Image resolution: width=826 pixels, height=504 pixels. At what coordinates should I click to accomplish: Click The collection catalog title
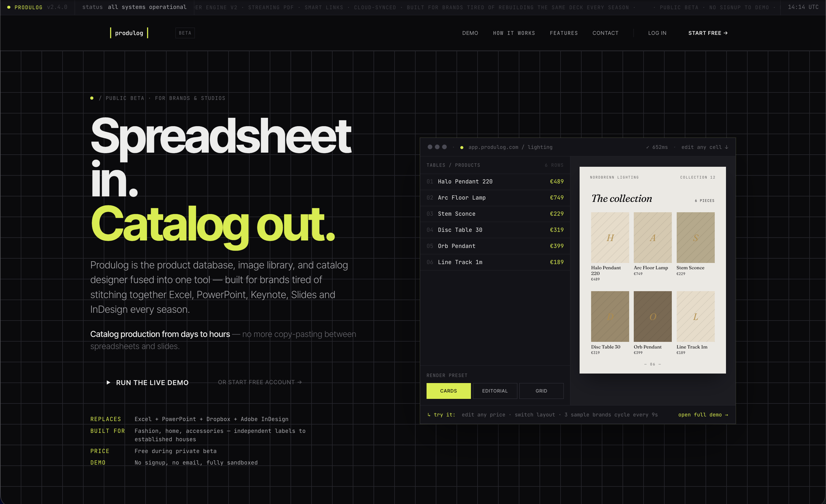point(621,198)
